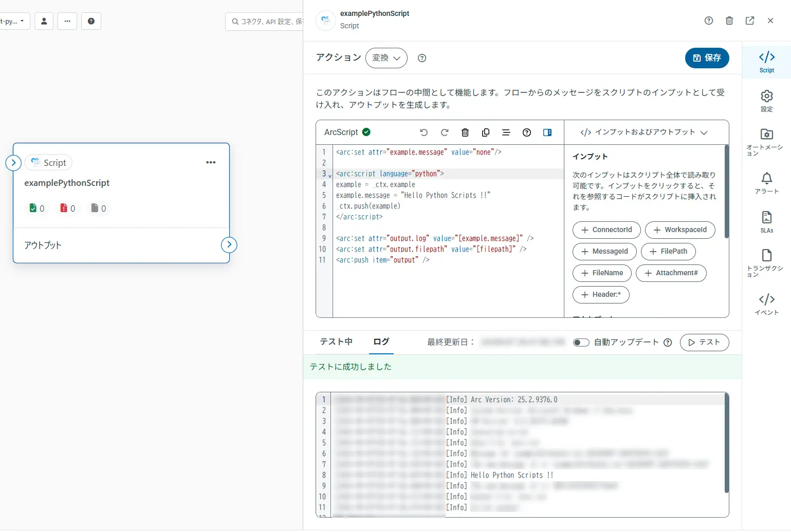Open the 変換 action dropdown
791x532 pixels.
click(386, 58)
